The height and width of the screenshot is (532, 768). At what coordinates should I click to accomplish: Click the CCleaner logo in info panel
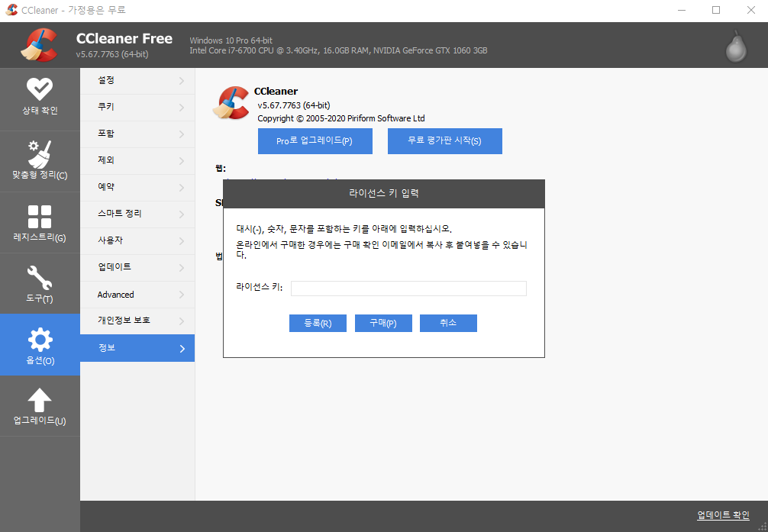[231, 103]
